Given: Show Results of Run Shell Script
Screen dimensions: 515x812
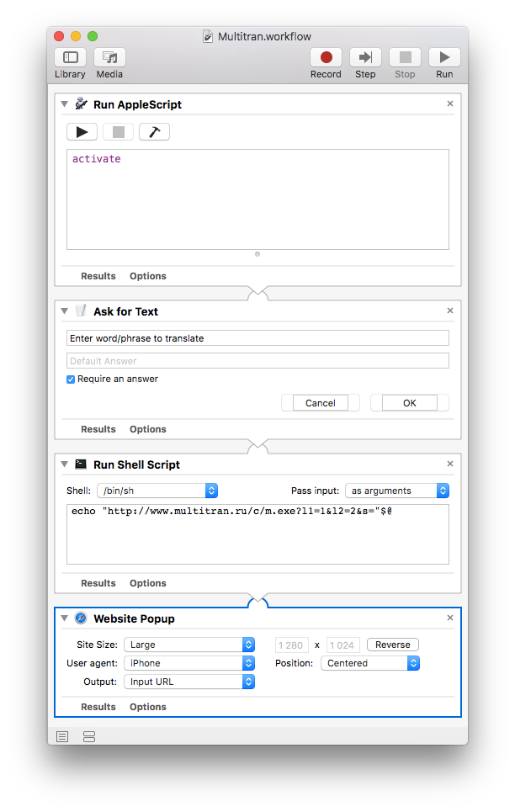Looking at the screenshot, I should click(x=98, y=583).
